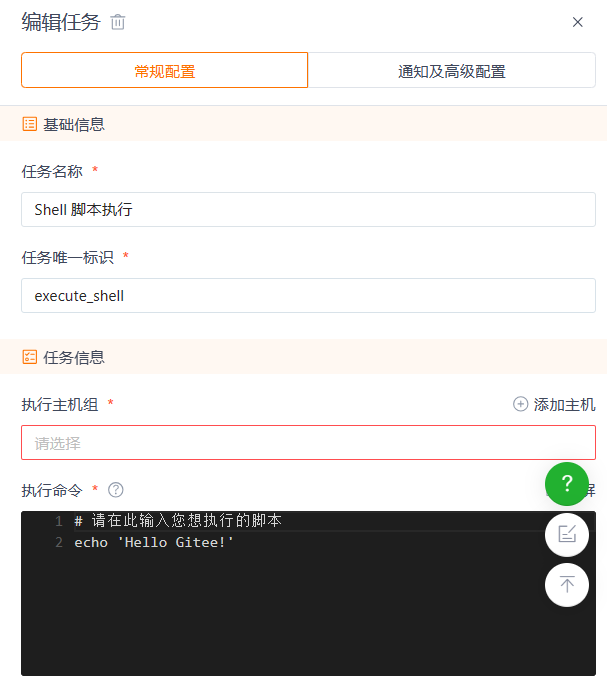Click the feedback edit floating button
607x693 pixels.
click(566, 534)
